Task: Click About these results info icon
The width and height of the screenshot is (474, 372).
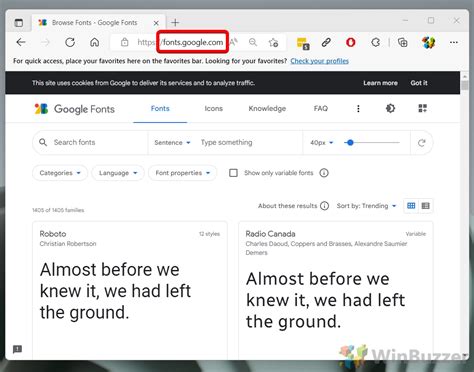Action: (x=324, y=206)
